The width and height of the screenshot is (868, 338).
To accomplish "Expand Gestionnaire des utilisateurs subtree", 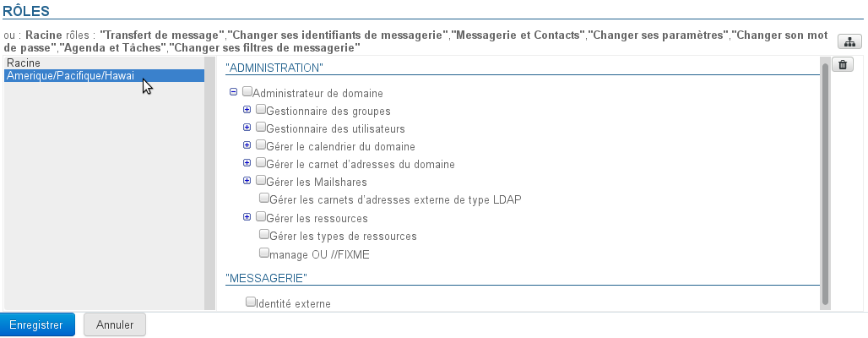I will pyautogui.click(x=247, y=128).
